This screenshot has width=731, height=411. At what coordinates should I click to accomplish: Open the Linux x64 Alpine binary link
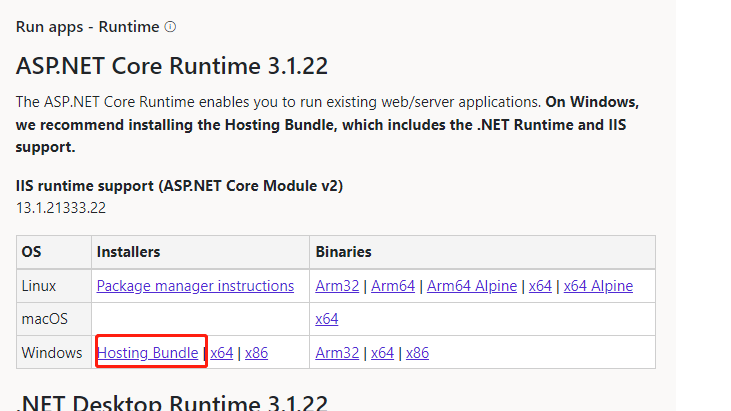(x=598, y=286)
